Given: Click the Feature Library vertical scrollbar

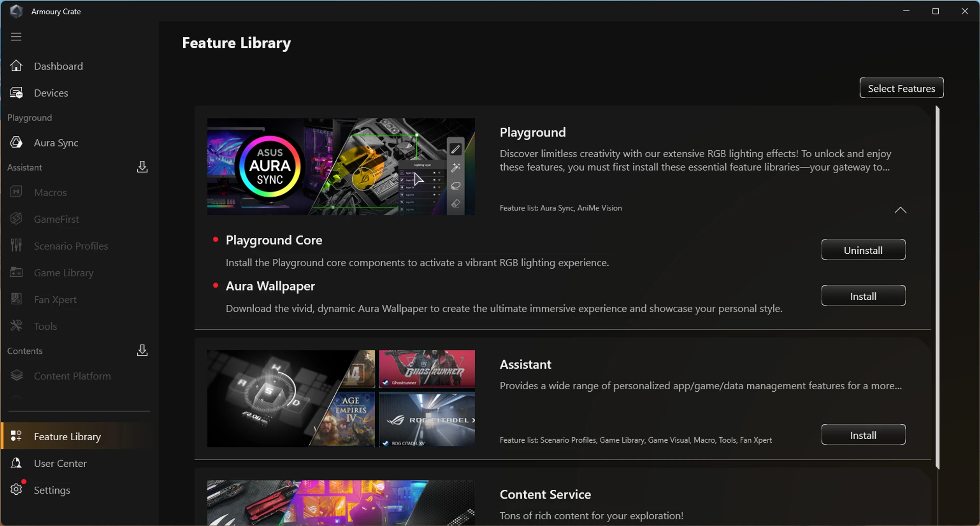Looking at the screenshot, I should 937,287.
